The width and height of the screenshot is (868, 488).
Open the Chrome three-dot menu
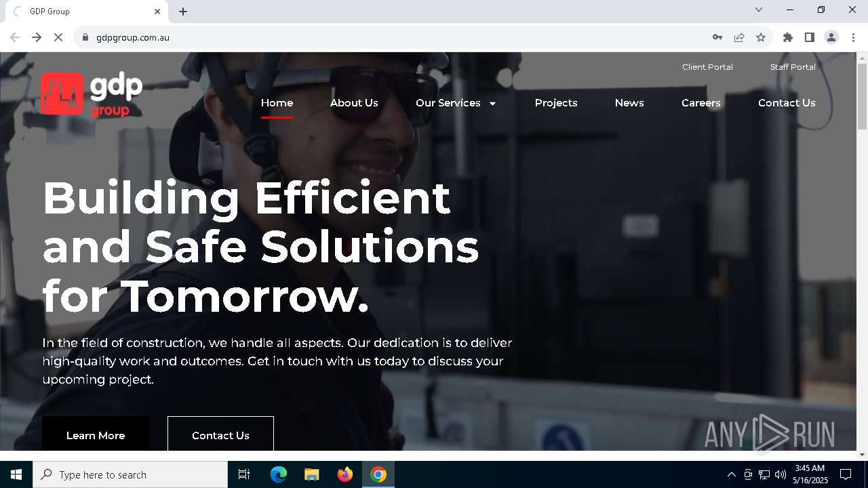click(x=853, y=37)
